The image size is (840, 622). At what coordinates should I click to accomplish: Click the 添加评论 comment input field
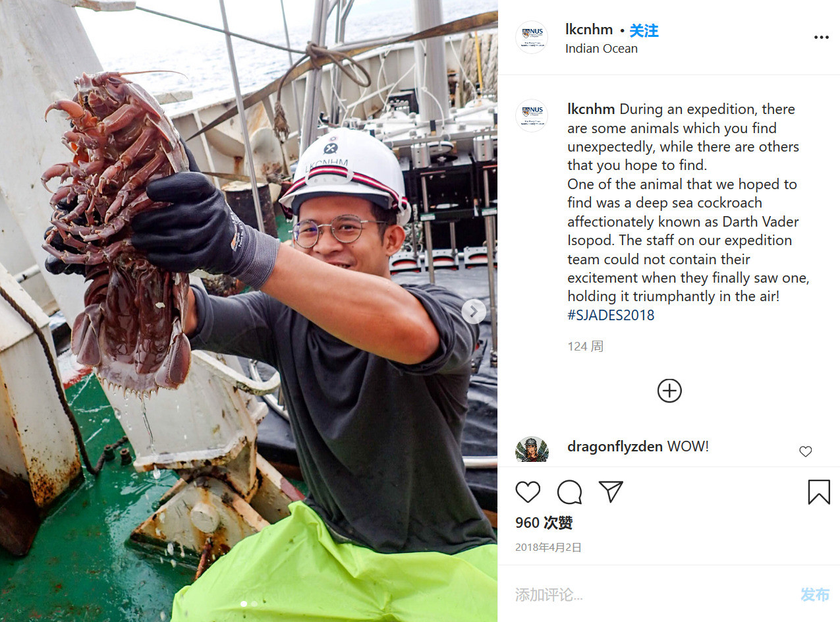[652, 595]
